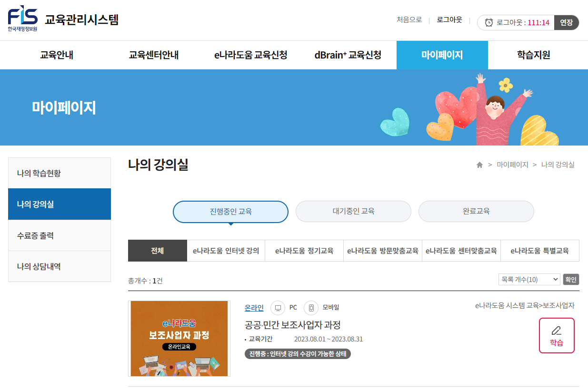Click the 교육기간 label

click(260, 339)
